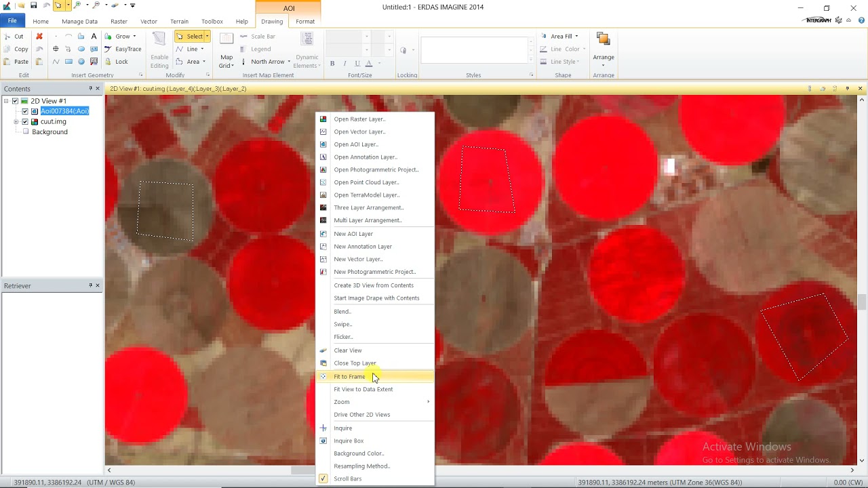
Task: Open the North Arrow dropdown
Action: pos(289,62)
